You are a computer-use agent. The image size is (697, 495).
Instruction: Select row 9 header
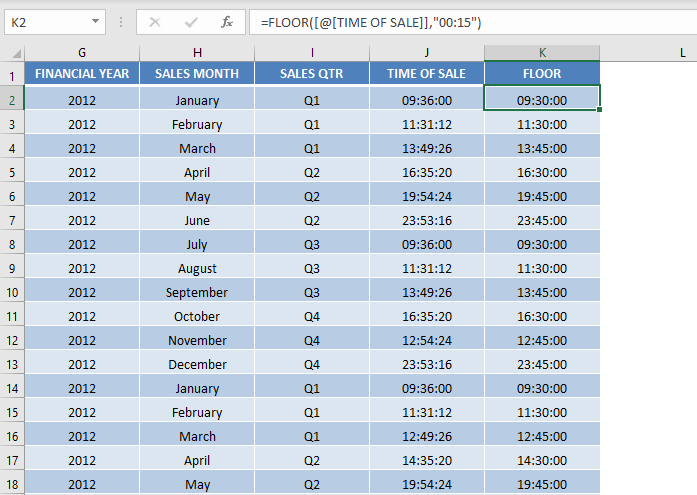click(x=12, y=266)
